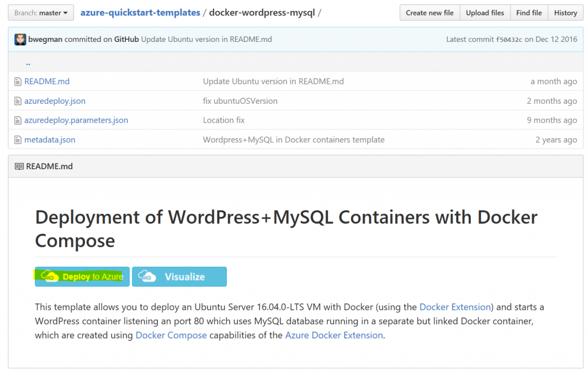Screen dimensions: 588x374
Task: Click the docker-wordpress-mysql breadcrumb text
Action: point(262,13)
